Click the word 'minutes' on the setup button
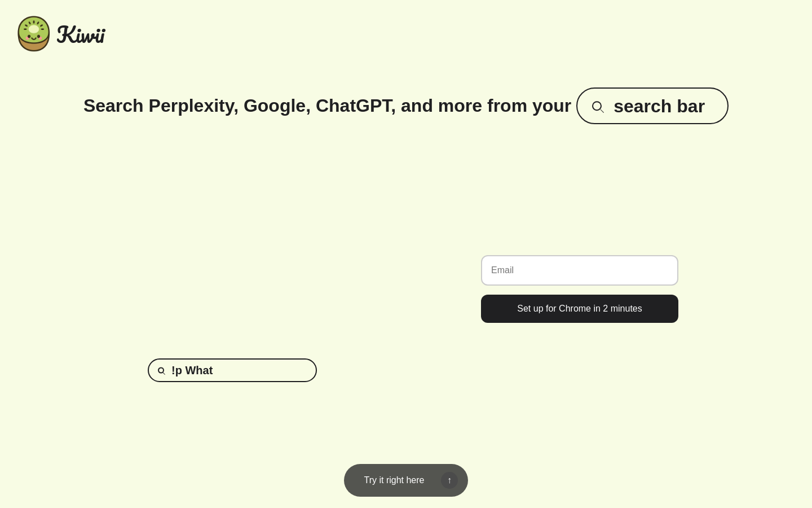 [626, 309]
